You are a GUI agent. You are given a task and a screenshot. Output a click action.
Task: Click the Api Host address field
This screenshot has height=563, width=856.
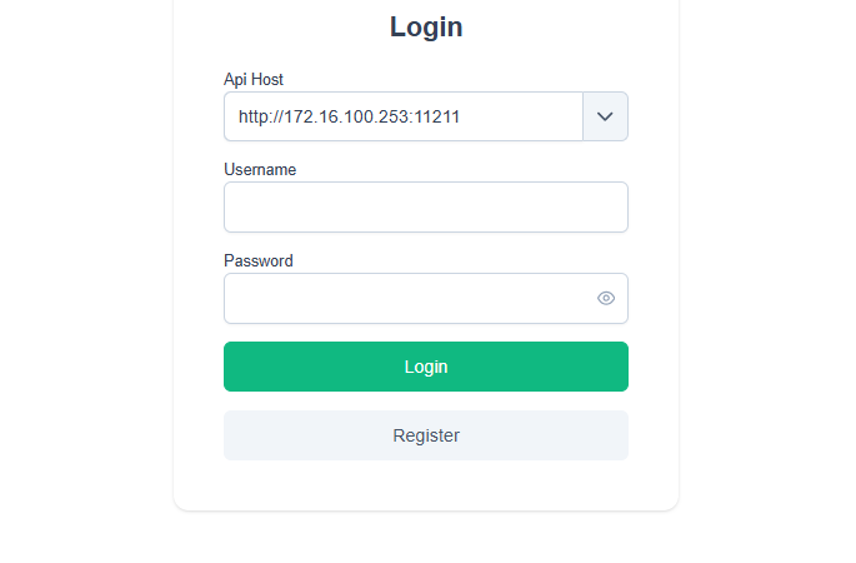pyautogui.click(x=403, y=117)
